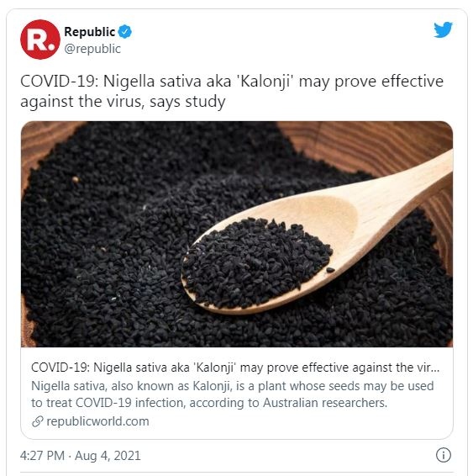Click the chain link icon beside republicworld.com
The image size is (473, 476).
(x=38, y=421)
